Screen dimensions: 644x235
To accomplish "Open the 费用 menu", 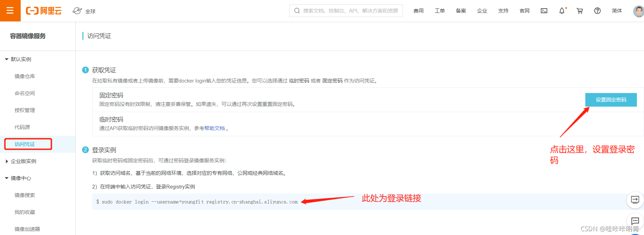I will click(418, 11).
